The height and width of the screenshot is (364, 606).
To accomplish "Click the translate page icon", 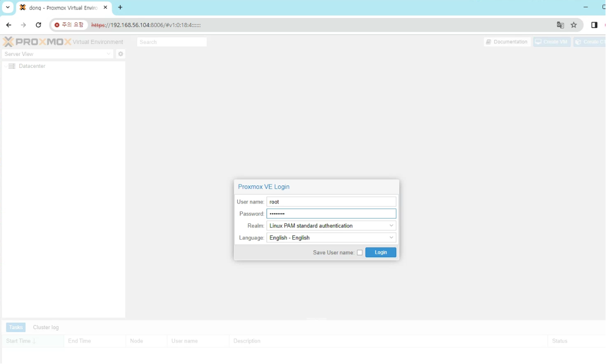I will (561, 25).
